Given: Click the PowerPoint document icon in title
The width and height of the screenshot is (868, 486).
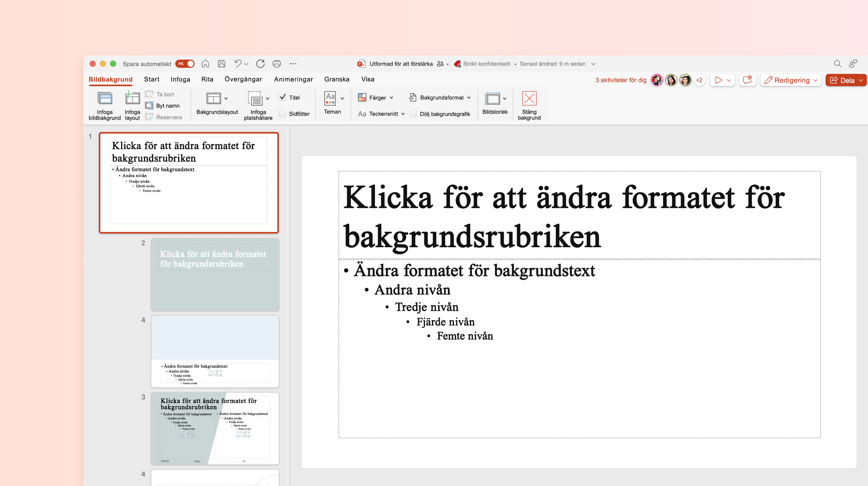Looking at the screenshot, I should [361, 64].
